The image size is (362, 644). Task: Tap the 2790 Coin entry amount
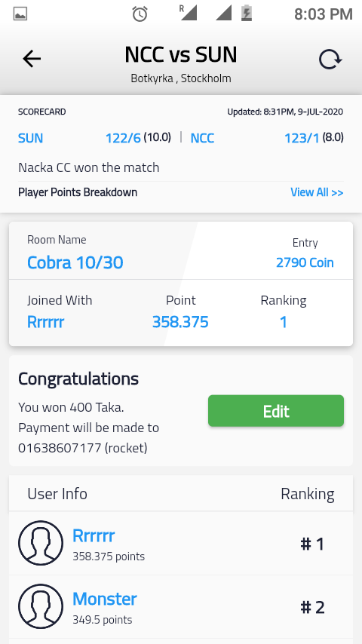click(x=305, y=262)
